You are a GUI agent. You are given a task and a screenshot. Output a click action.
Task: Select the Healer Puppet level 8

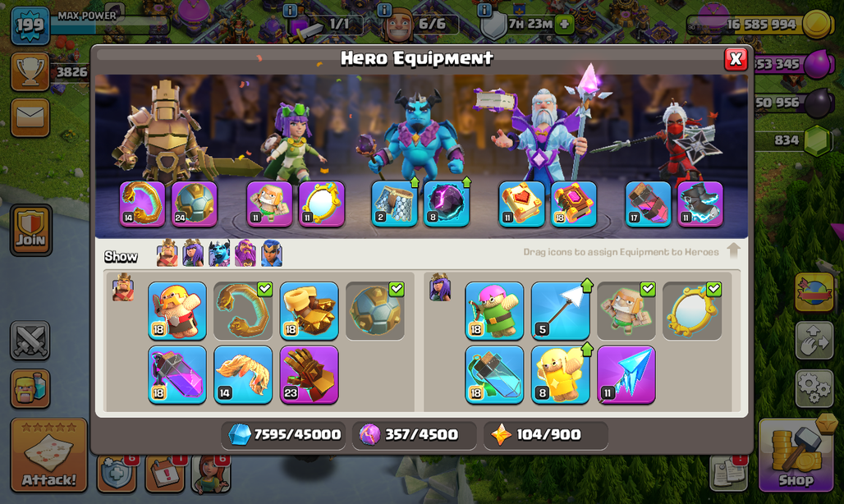pyautogui.click(x=560, y=374)
